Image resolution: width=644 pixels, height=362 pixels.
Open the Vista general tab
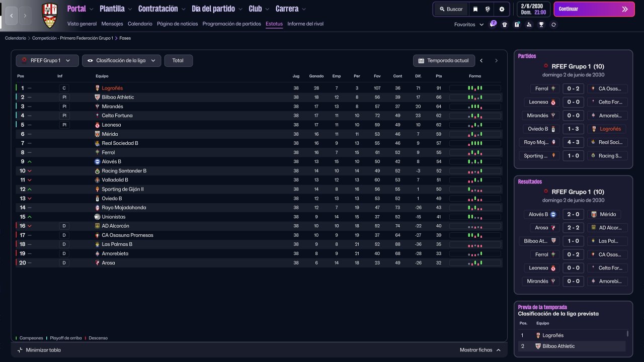(x=82, y=24)
